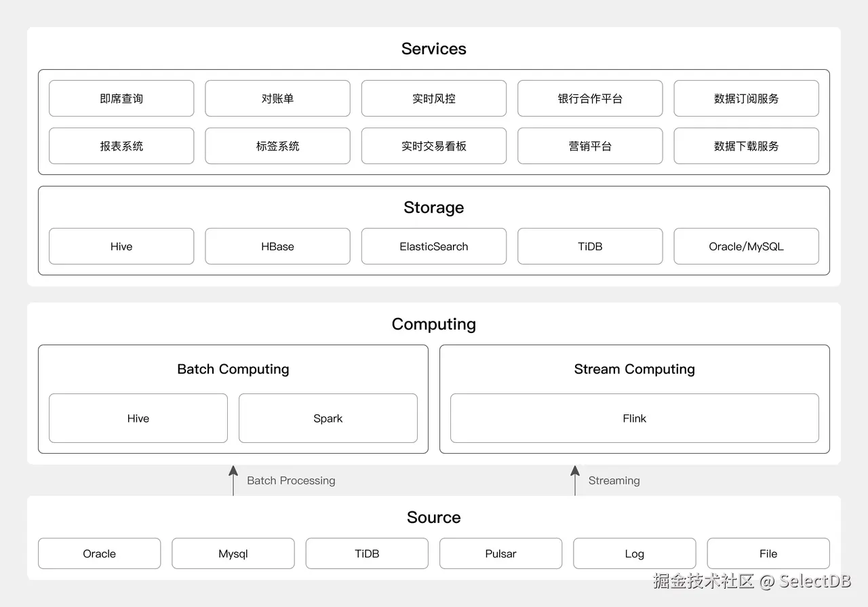Screen dimensions: 868x607
Task: Select the Flink box in Stream Computing
Action: [x=634, y=418]
